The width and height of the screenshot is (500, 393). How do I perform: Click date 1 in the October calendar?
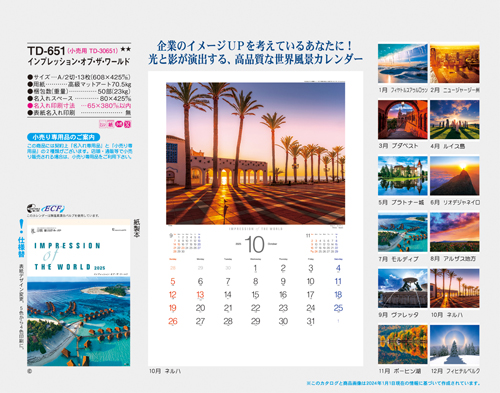[255, 268]
